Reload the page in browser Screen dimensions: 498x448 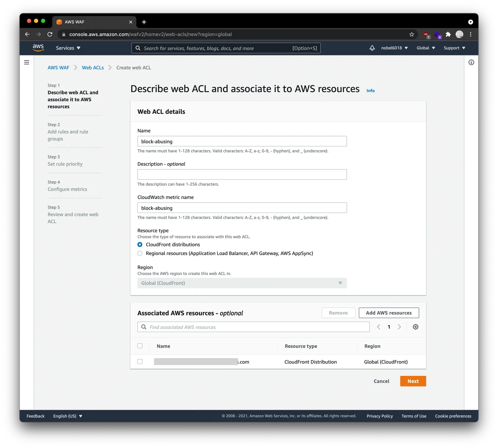pos(50,35)
